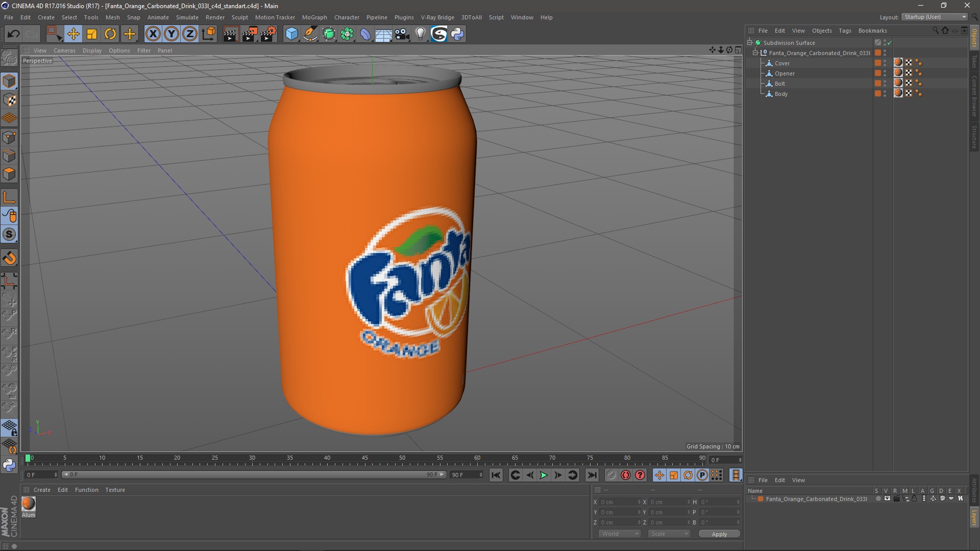The height and width of the screenshot is (551, 980).
Task: Switch to Structure side tab
Action: (974, 136)
